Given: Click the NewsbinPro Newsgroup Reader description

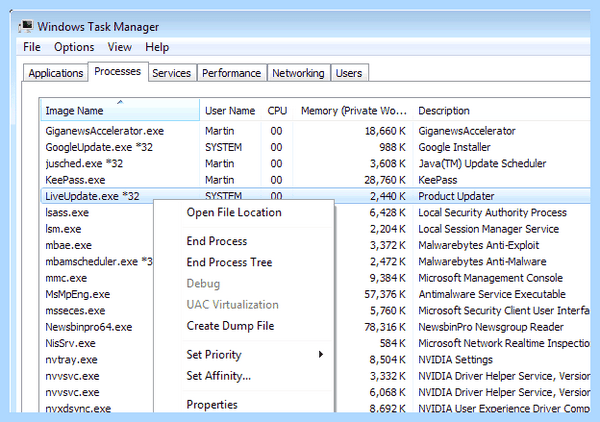Looking at the screenshot, I should coord(491,327).
